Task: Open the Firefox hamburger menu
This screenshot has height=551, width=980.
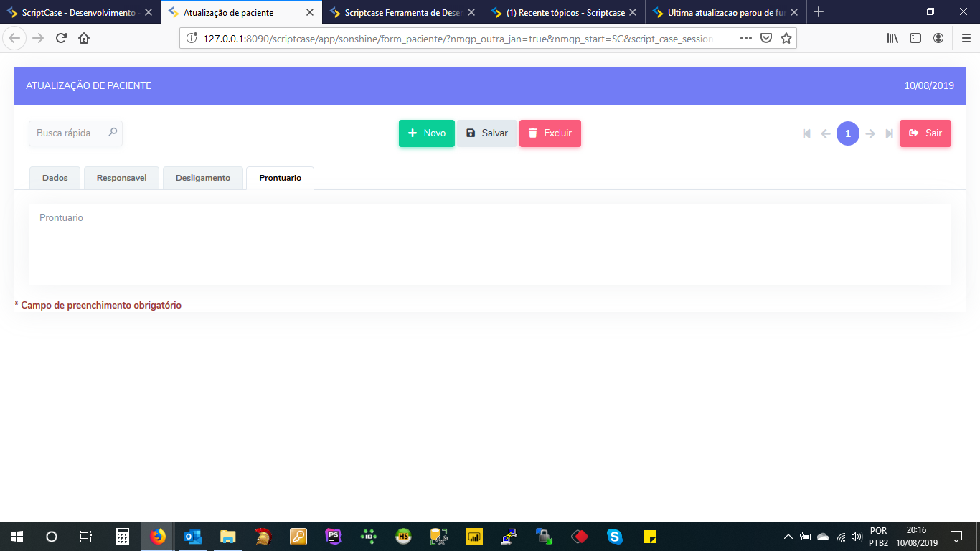Action: [966, 39]
